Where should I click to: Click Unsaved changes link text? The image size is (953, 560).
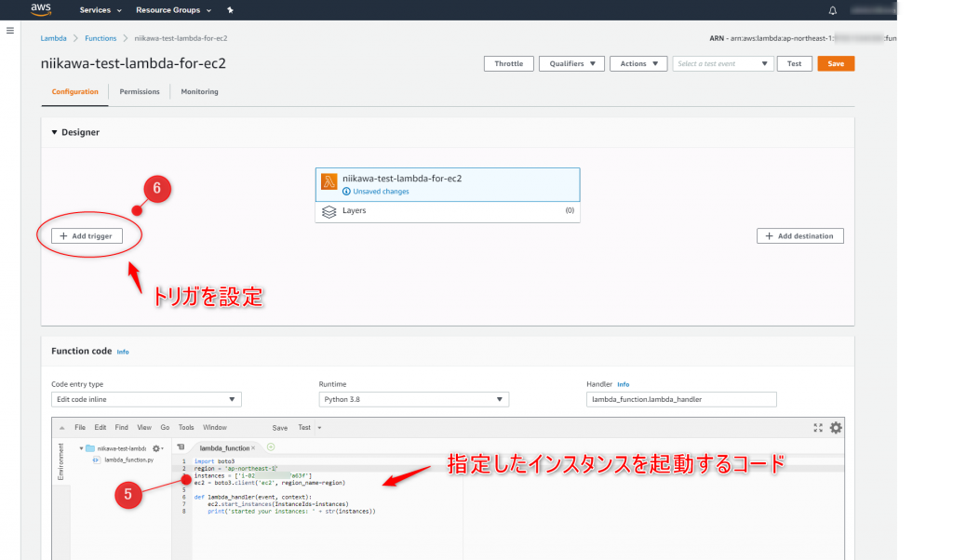coord(381,192)
